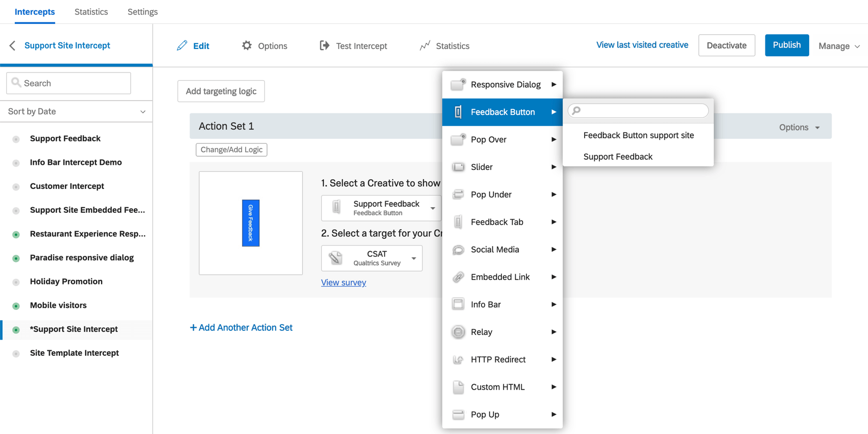Click the HTTP Redirect icon

[x=459, y=359]
